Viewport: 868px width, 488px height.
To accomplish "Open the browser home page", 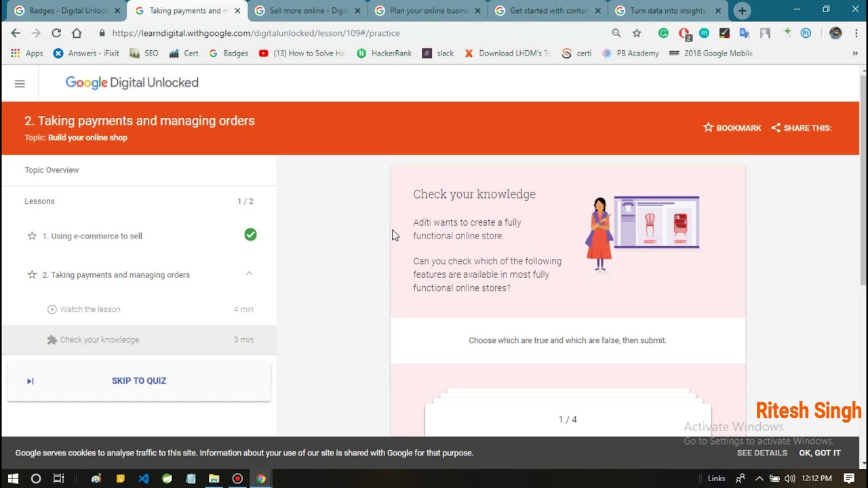I will (x=77, y=33).
